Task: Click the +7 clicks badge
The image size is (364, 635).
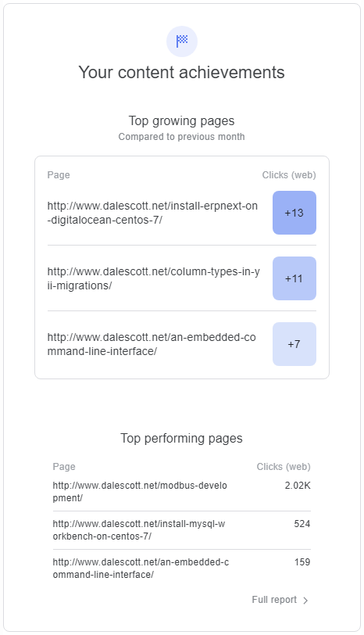Action: [294, 344]
